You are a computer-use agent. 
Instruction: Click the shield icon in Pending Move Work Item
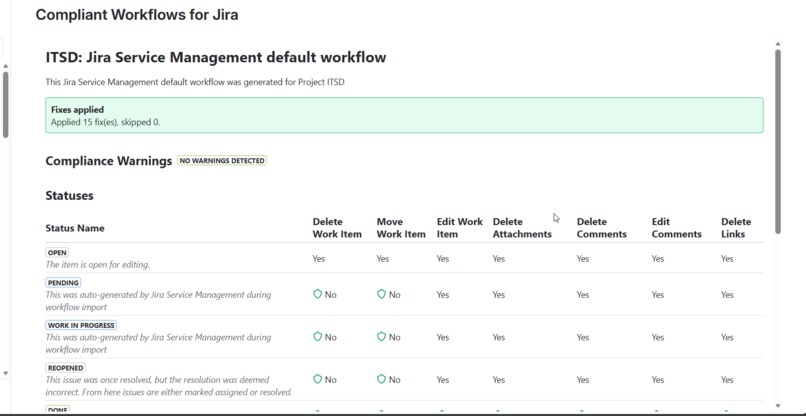coord(381,294)
